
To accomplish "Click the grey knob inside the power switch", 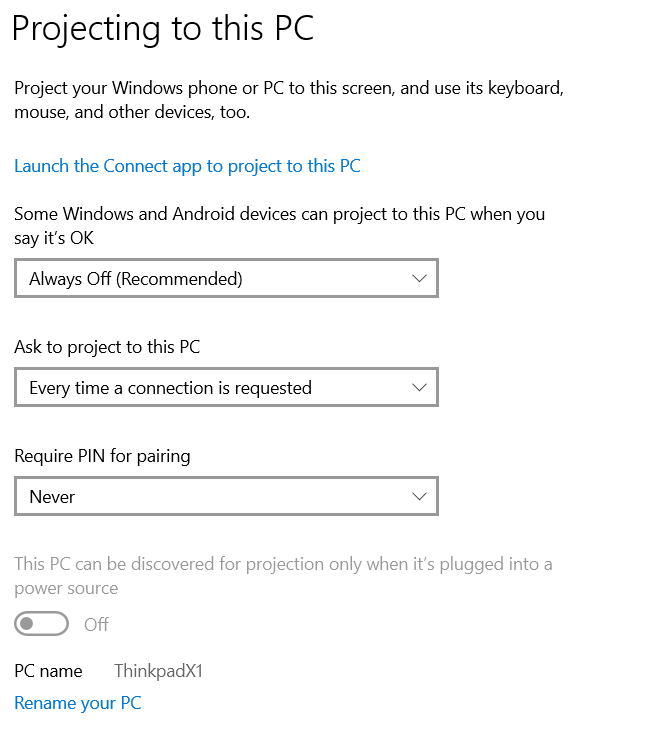I will pos(28,624).
